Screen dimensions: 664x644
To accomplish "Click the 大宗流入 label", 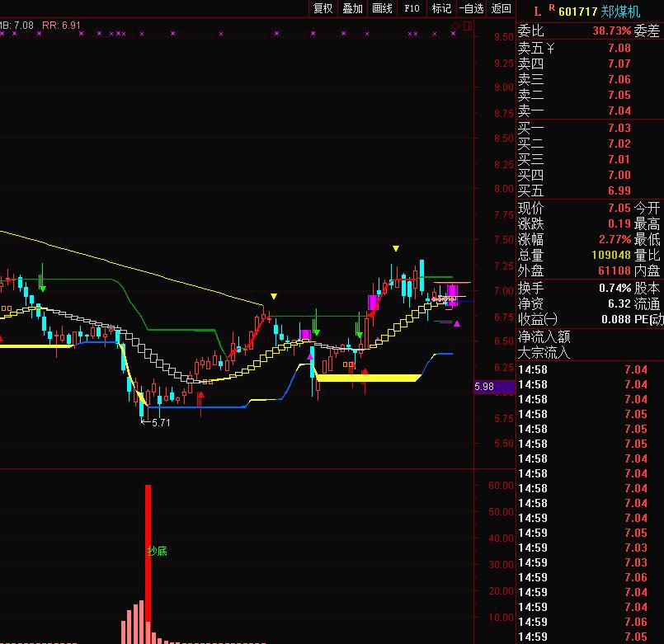I will click(544, 353).
